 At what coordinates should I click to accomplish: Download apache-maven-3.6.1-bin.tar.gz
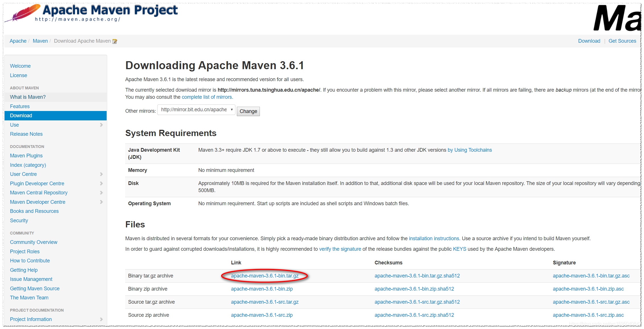tap(264, 276)
